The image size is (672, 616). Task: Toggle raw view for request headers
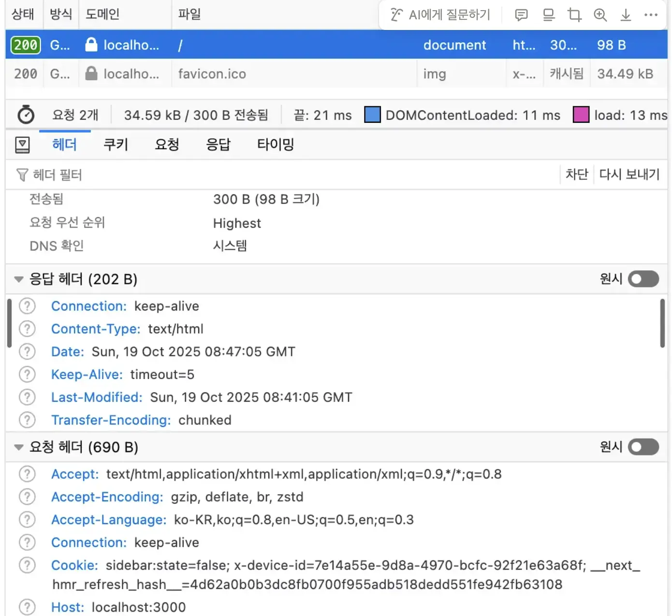[x=643, y=447]
